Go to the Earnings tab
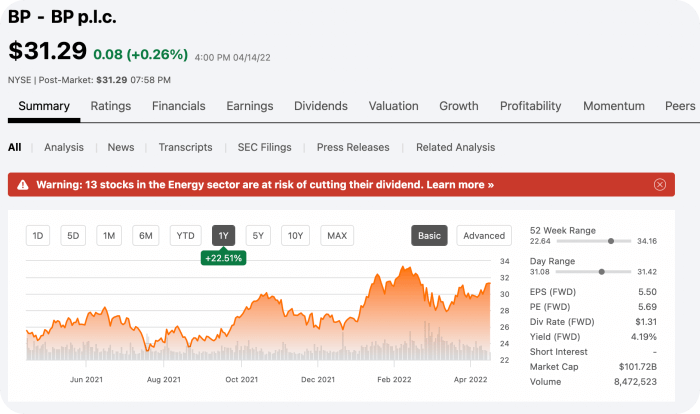Viewport: 700px width, 414px height. coord(250,106)
